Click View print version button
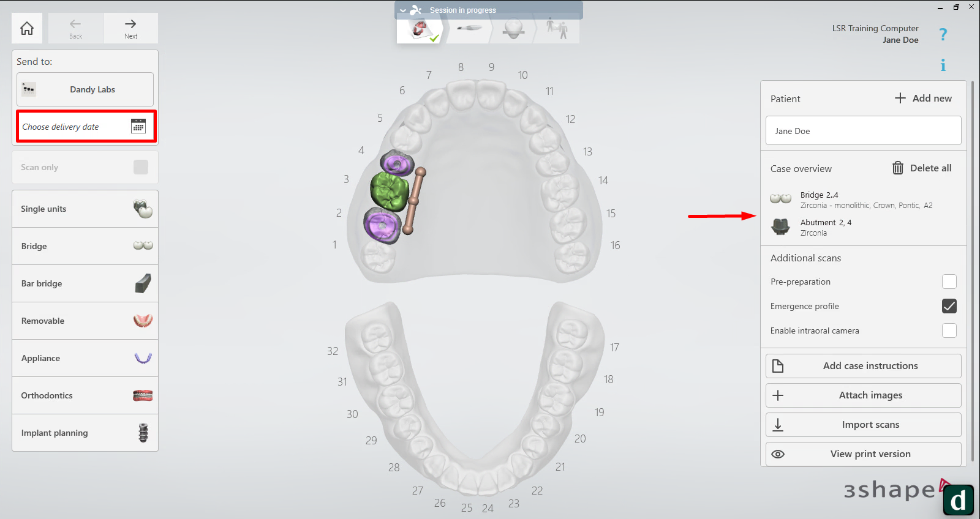 [863, 454]
